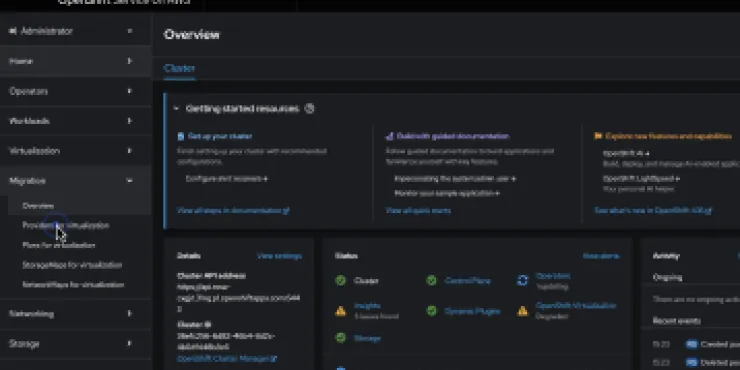Image resolution: width=740 pixels, height=370 pixels.
Task: Click the Dynamic Plugins green check icon
Action: pos(431,311)
